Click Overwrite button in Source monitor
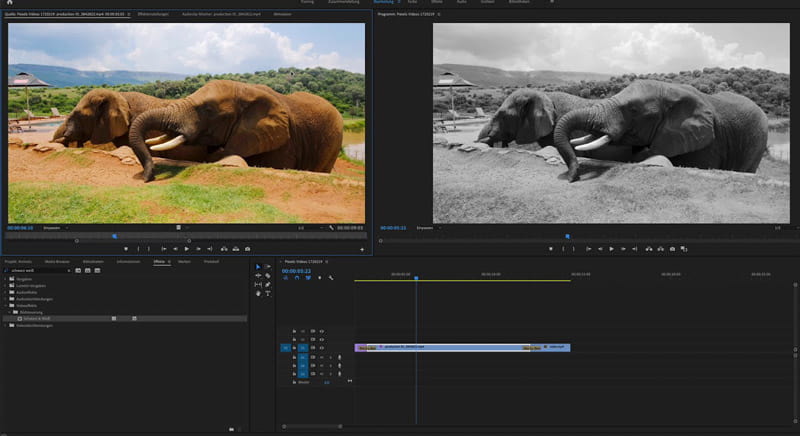800x436 pixels. click(236, 249)
